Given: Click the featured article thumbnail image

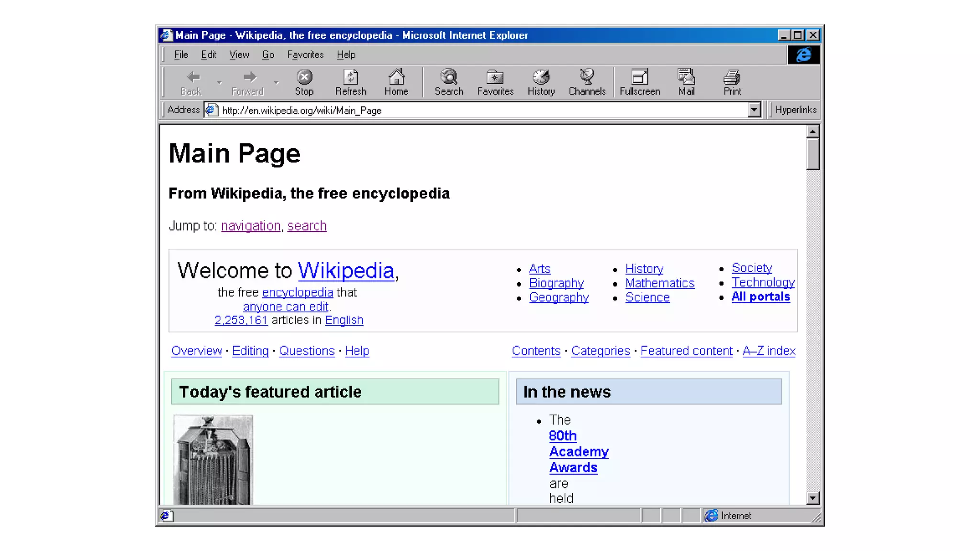Looking at the screenshot, I should coord(213,460).
